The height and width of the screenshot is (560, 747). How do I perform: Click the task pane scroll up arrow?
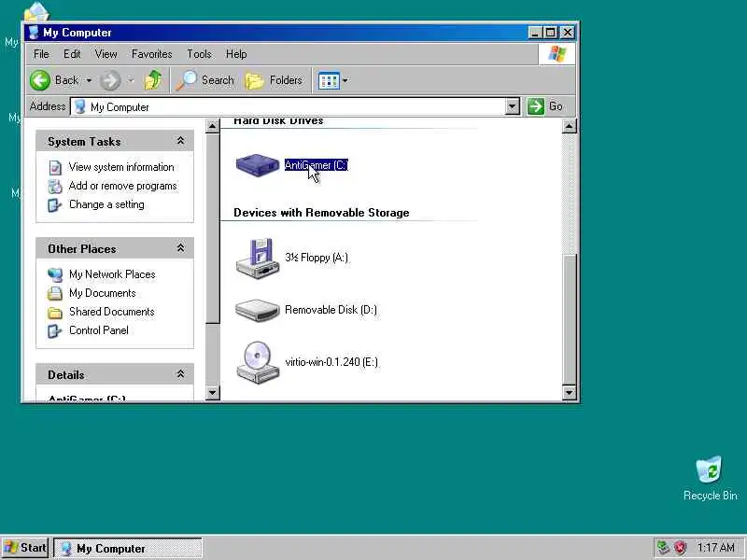click(x=213, y=126)
